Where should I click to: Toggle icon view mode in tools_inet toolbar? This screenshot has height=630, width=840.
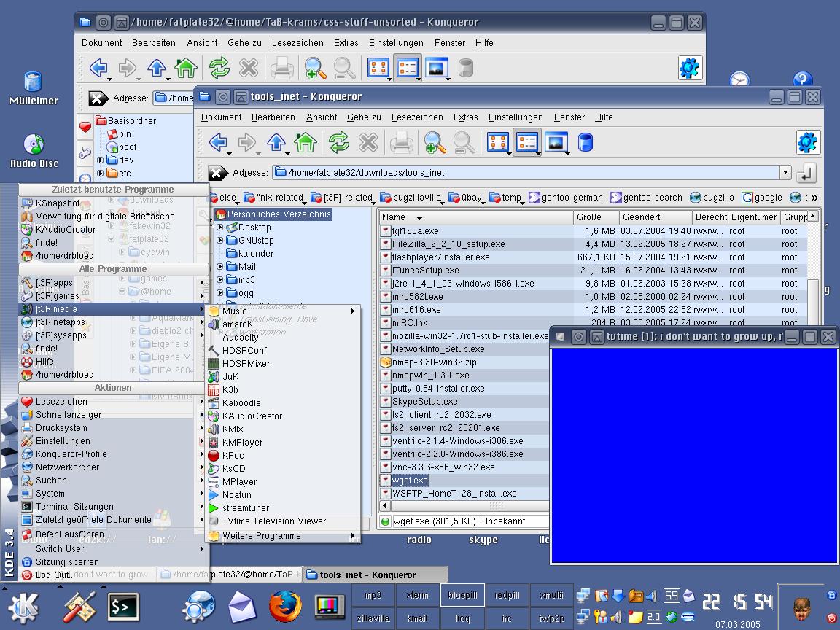(x=498, y=142)
